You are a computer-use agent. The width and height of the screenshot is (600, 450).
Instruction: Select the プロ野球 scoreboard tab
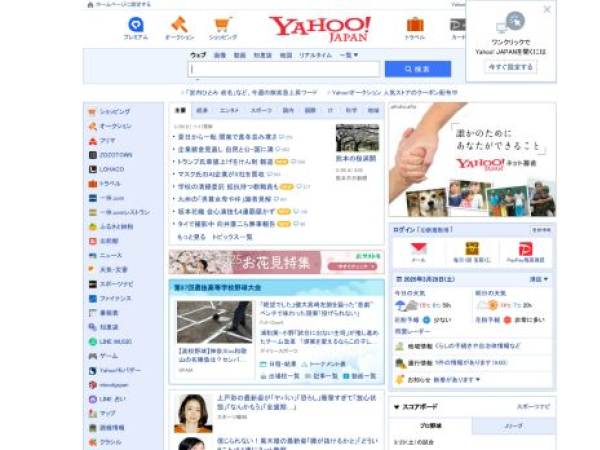(x=430, y=426)
